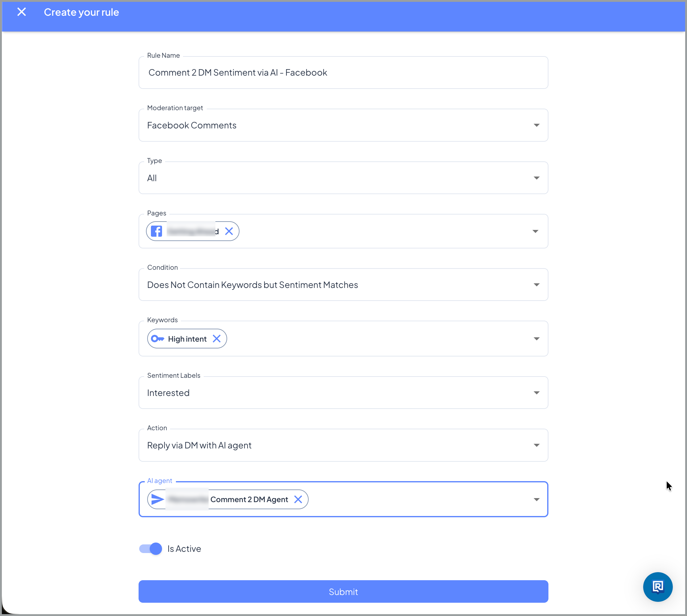Submit the rule

pyautogui.click(x=343, y=592)
